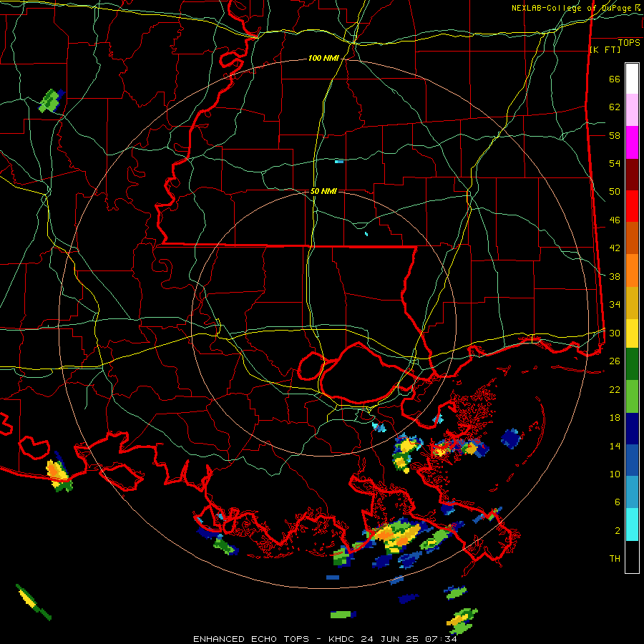This screenshot has height=644, width=644.
Task: Pick the light blue legend swatch
Action: coord(632,492)
